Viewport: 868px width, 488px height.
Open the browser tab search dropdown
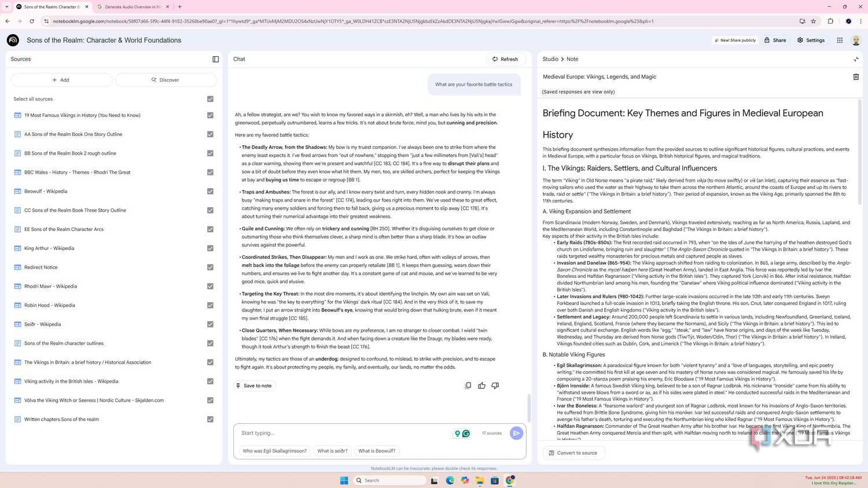tap(6, 7)
